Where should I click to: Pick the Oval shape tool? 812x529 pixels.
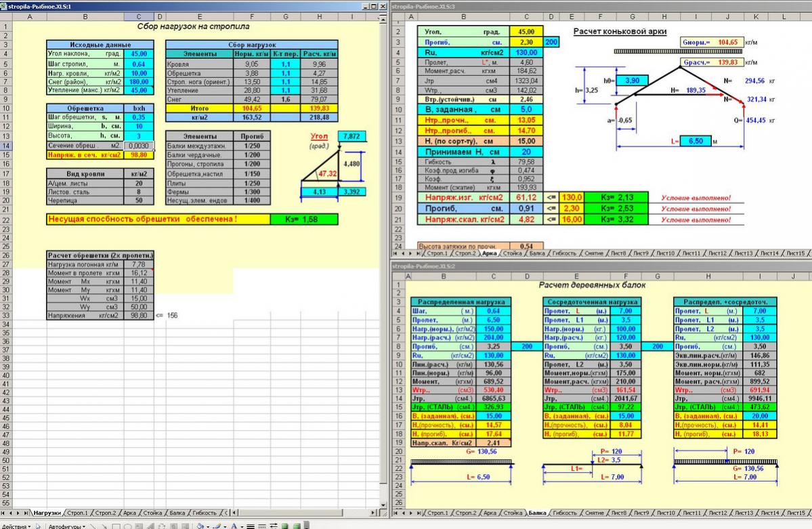tap(128, 526)
